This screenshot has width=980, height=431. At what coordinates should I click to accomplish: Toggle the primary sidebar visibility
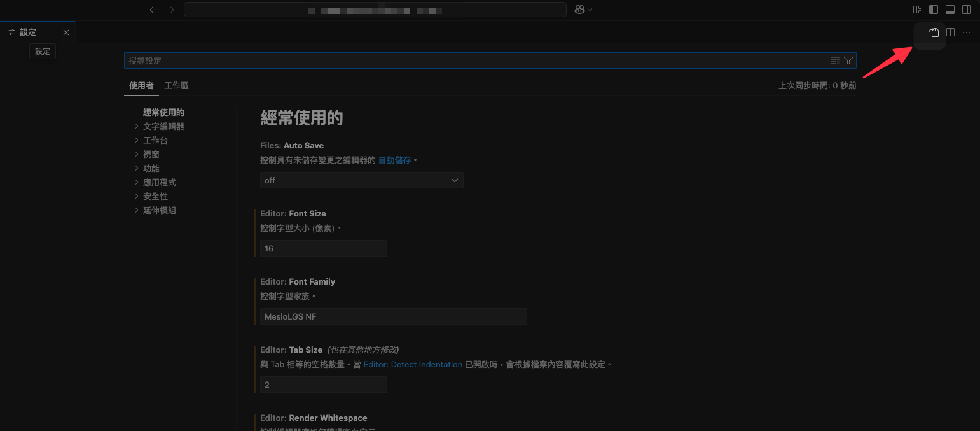934,10
